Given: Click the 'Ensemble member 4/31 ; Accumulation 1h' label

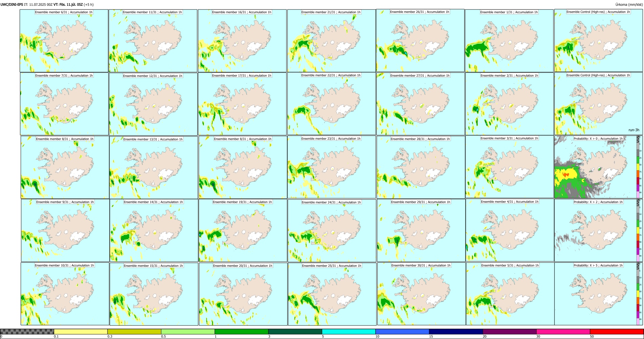Looking at the screenshot, I should pos(510,202).
